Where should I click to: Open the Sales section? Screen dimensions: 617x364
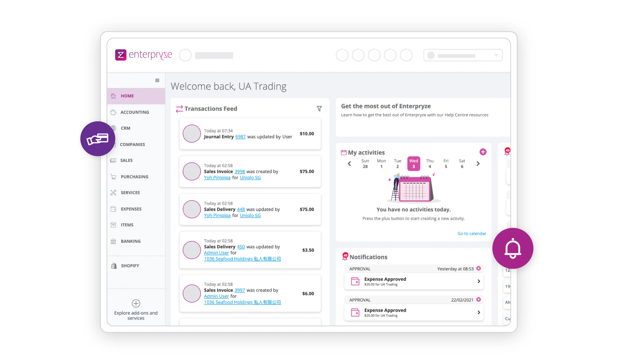126,160
